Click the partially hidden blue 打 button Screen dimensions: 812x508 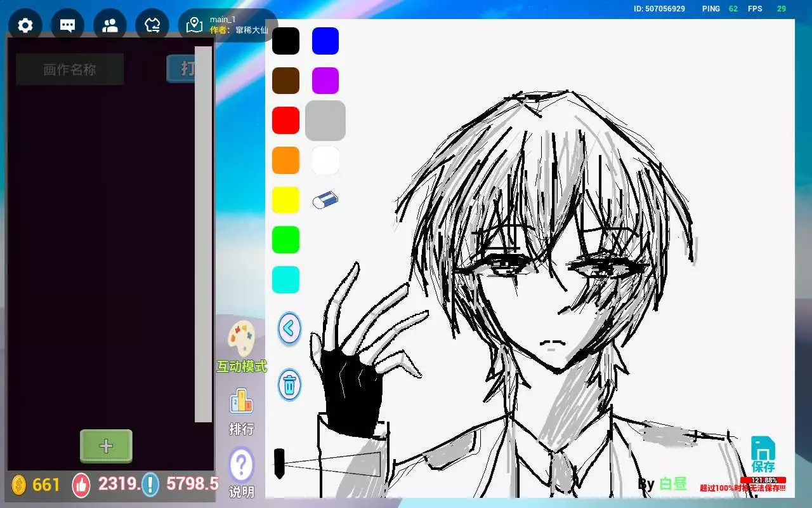[181, 69]
